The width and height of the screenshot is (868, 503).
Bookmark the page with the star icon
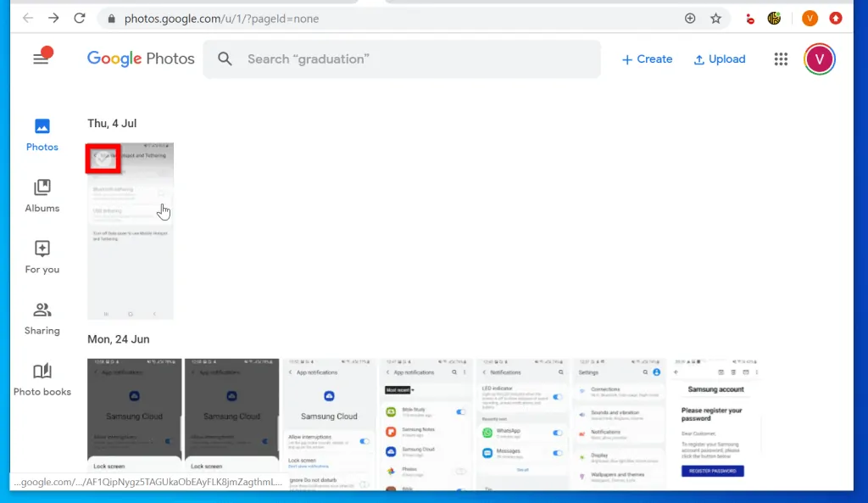point(715,18)
